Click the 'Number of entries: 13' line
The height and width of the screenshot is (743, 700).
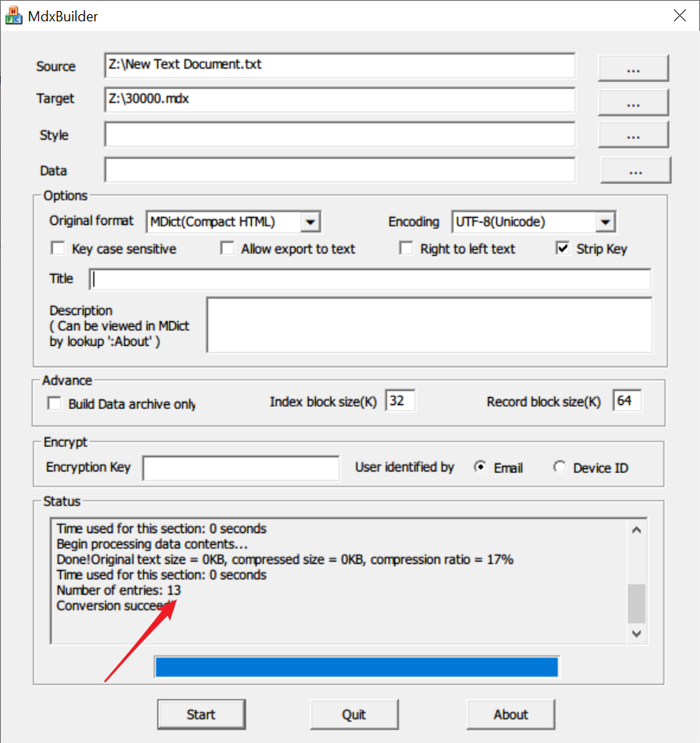click(x=119, y=591)
